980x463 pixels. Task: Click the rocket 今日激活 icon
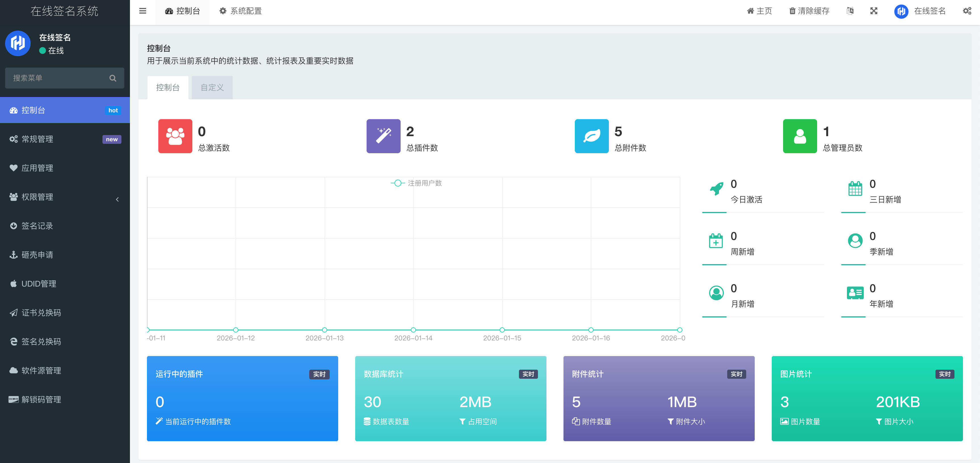(x=716, y=188)
